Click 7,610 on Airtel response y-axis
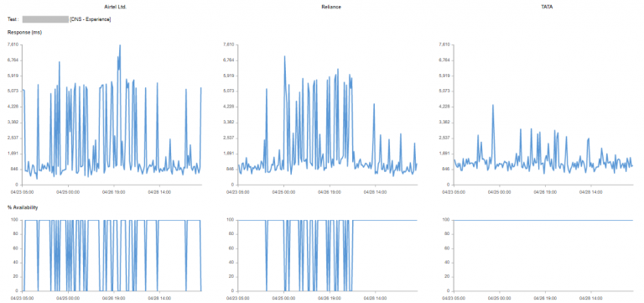This screenshot has height=303, width=644. 13,44
